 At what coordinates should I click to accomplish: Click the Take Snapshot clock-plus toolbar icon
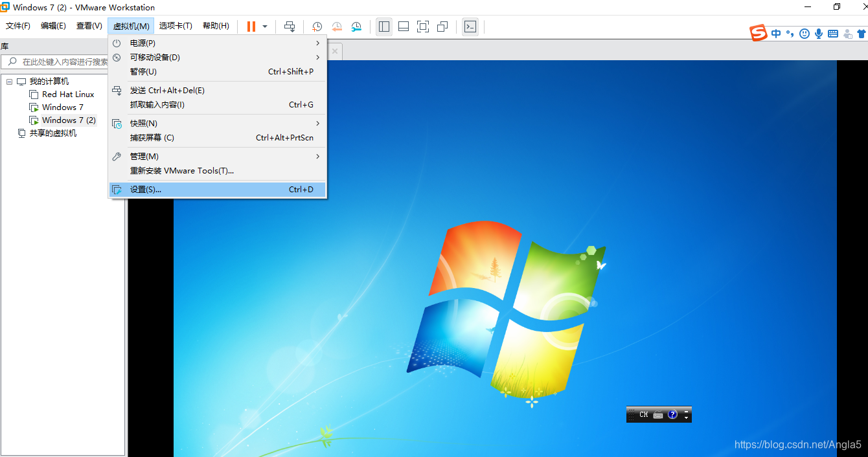317,27
